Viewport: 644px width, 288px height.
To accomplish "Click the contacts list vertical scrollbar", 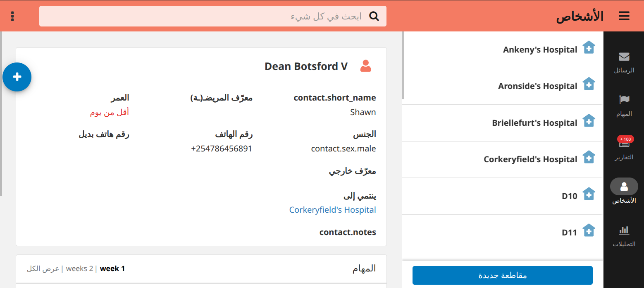I will click(x=403, y=66).
